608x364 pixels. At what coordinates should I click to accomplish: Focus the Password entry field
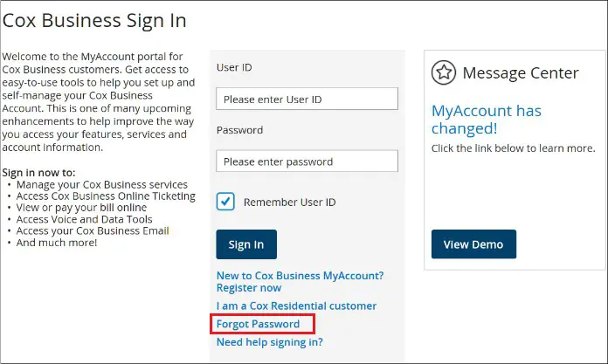point(307,161)
